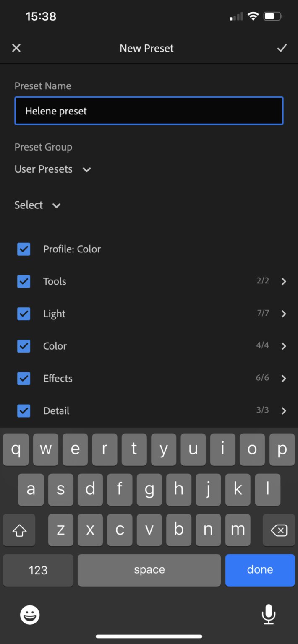
Task: Uncheck the Profile: Color checkbox
Action: 24,249
